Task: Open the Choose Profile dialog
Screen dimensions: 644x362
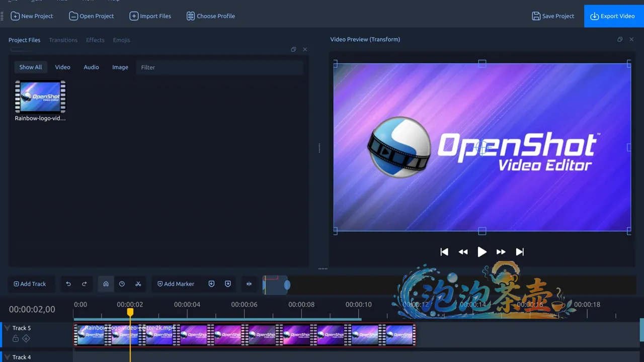Action: (x=211, y=16)
